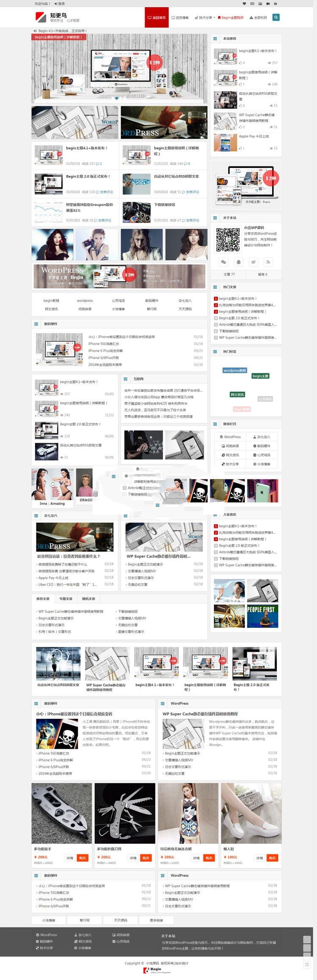Open WeChat icon in 关于本站 widget
Viewport: 317px width, 980px height.
click(224, 262)
